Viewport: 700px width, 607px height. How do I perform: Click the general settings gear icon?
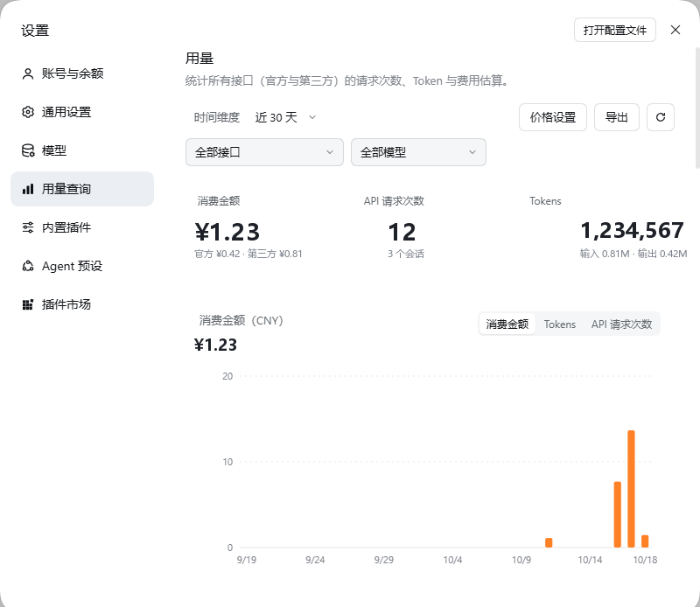tap(28, 112)
